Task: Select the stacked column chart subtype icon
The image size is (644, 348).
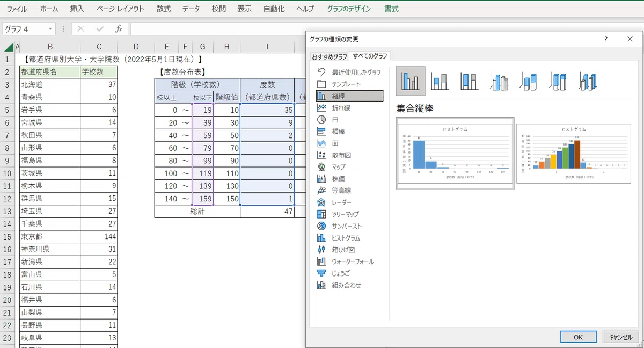Action: [x=440, y=81]
